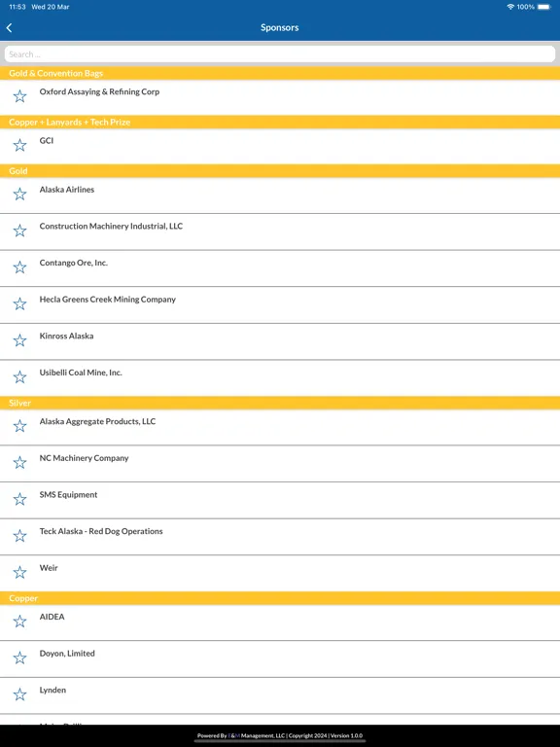560x747 pixels.
Task: Select AIDEA sponsor name
Action: (x=52, y=617)
